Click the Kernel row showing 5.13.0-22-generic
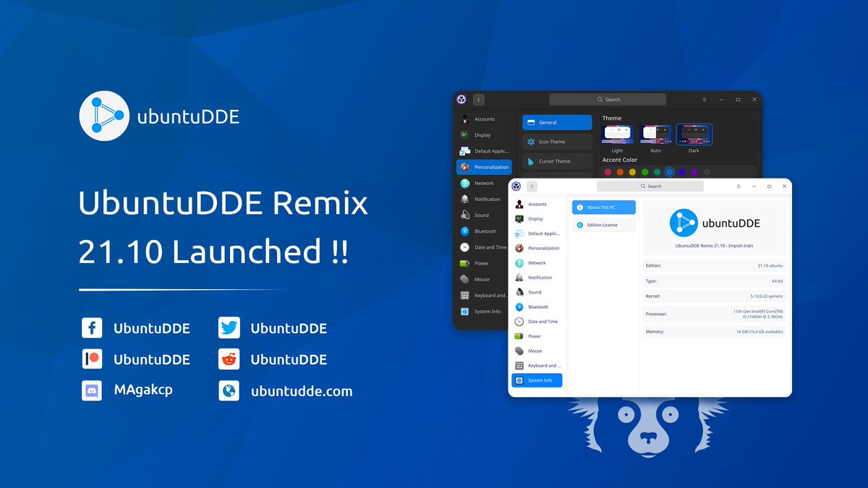Viewport: 868px width, 488px height. tap(714, 296)
